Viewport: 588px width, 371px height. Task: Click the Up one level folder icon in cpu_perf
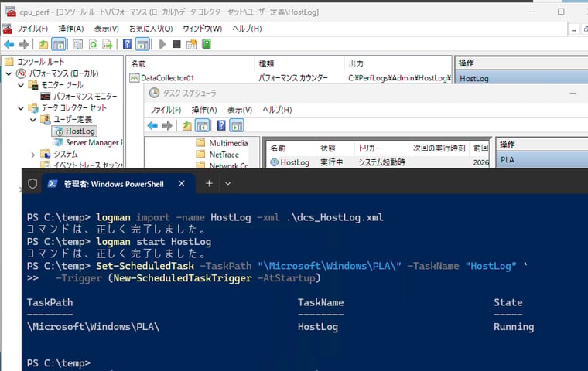tap(43, 45)
